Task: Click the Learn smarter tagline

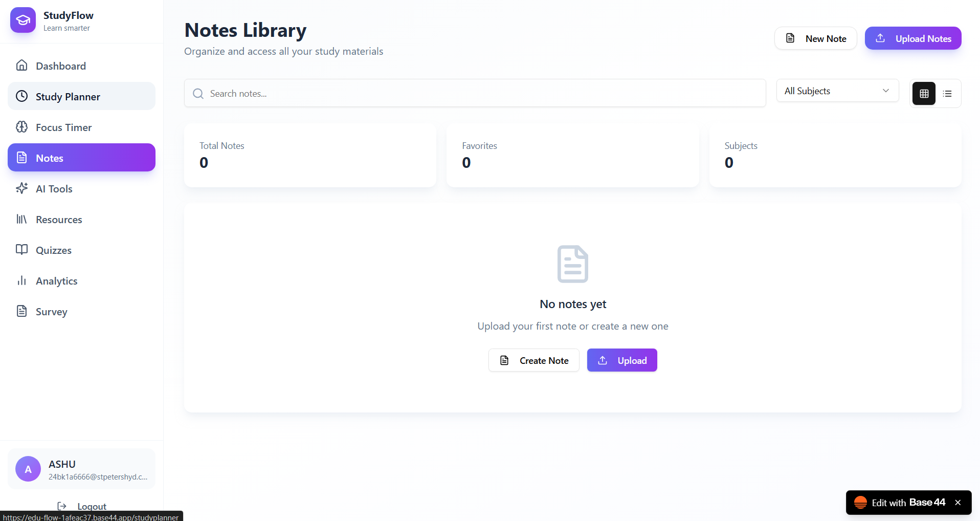Action: [66, 28]
